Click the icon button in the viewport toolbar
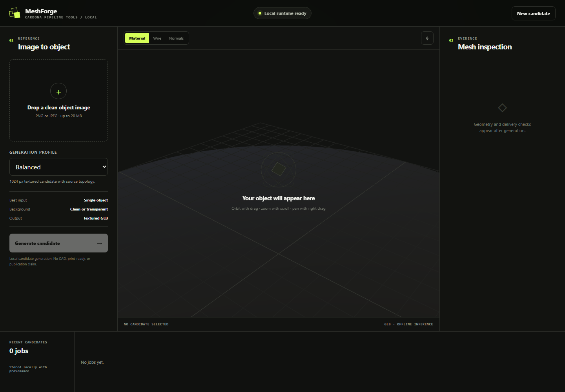Screen dimensions: 565x392 coord(427,38)
